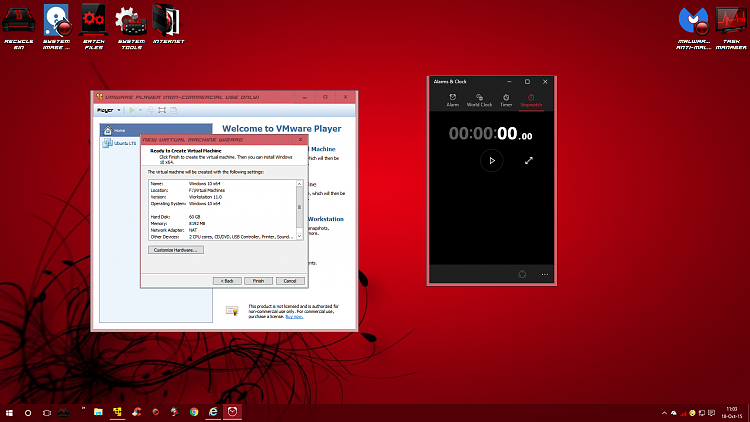Image resolution: width=750 pixels, height=422 pixels.
Task: Click the Windows Start button
Action: (9, 412)
